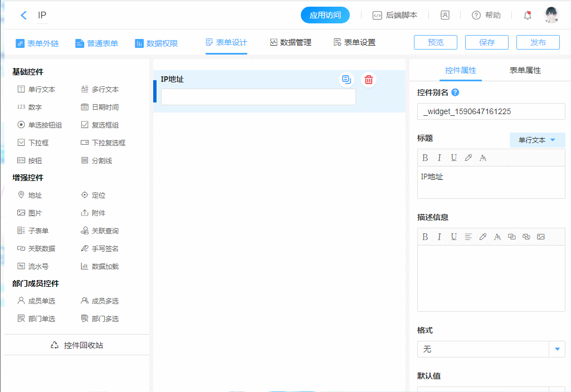The width and height of the screenshot is (571, 392).
Task: Pick text color with the 标题 pen icon
Action: pos(468,158)
